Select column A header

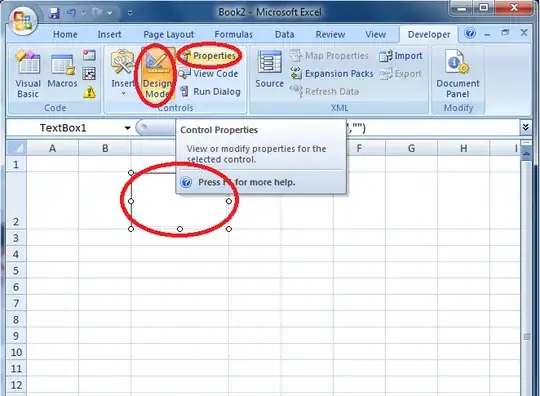52,148
